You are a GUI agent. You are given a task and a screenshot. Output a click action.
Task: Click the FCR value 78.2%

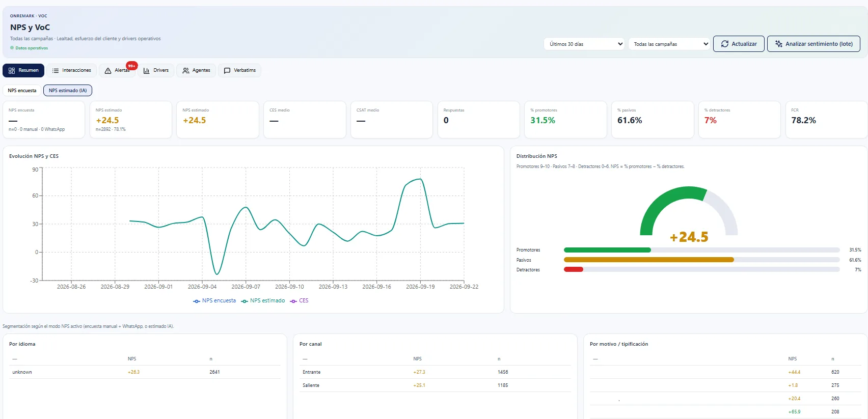click(x=803, y=121)
